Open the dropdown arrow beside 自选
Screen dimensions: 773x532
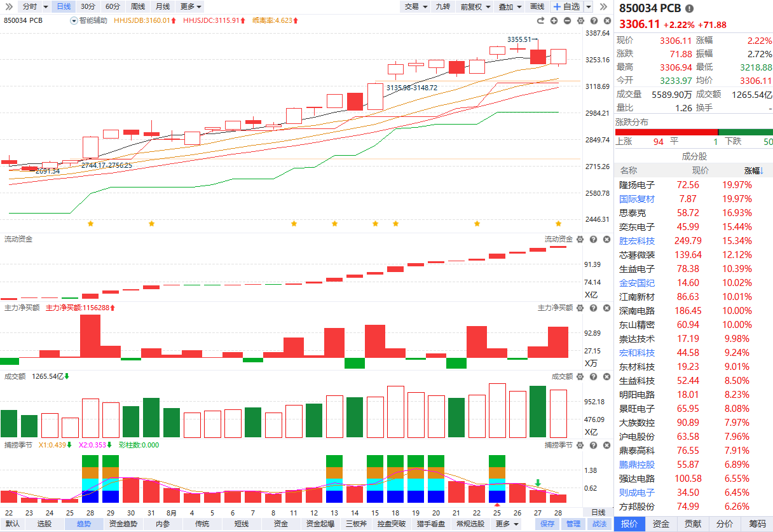588,6
